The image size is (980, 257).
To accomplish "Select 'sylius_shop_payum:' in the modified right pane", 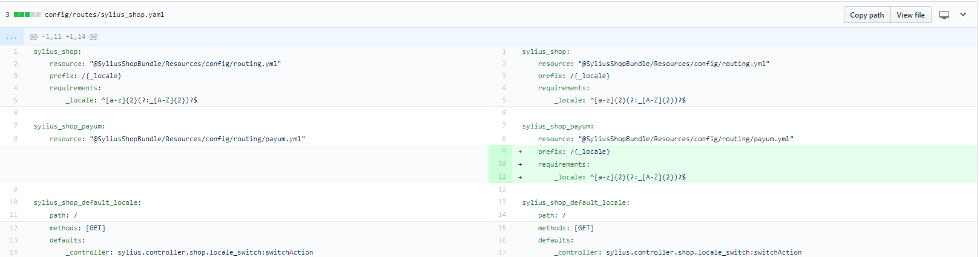I will [x=557, y=126].
